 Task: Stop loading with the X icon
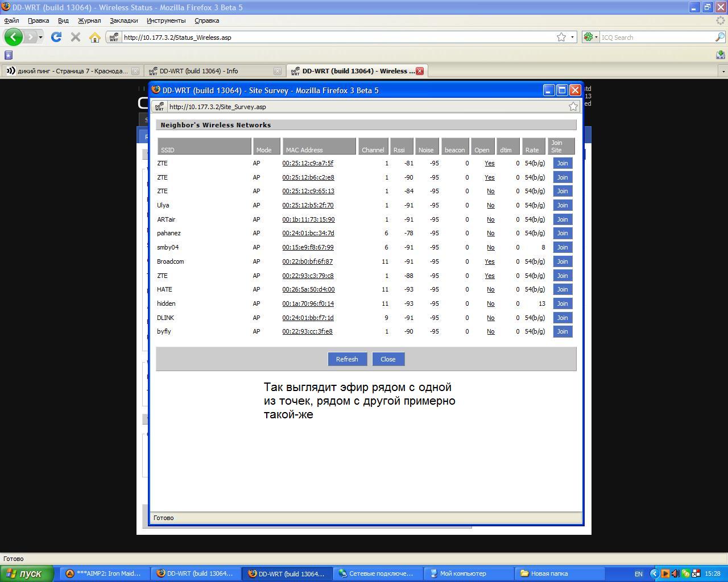75,37
